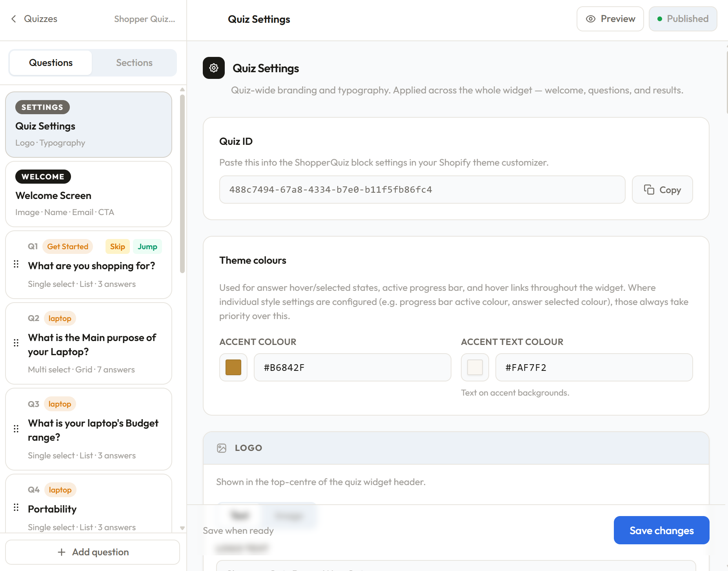Click the green published status dot
This screenshot has height=571, width=728.
660,19
